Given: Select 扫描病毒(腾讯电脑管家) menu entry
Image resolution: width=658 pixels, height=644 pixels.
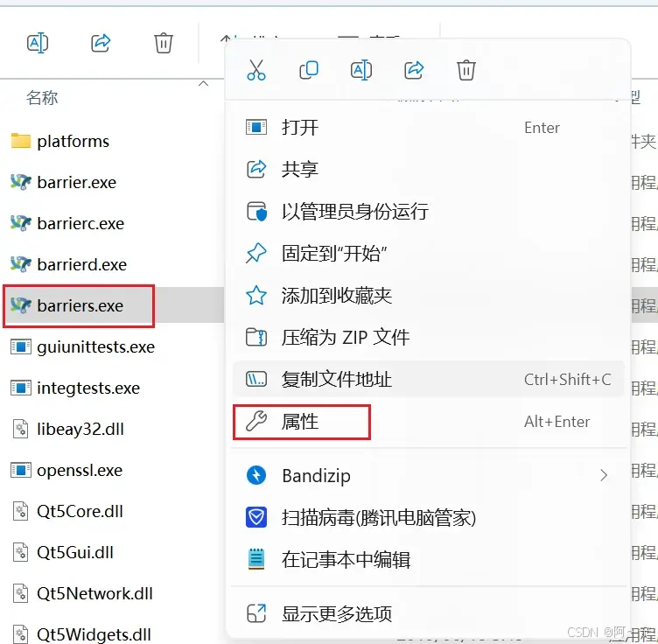Looking at the screenshot, I should click(x=428, y=517).
